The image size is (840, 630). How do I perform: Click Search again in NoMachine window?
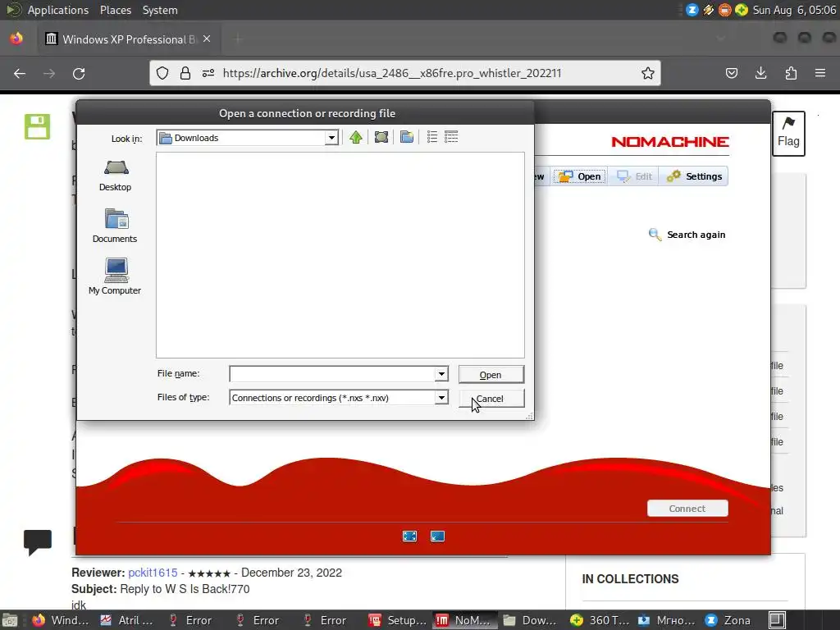687,235
